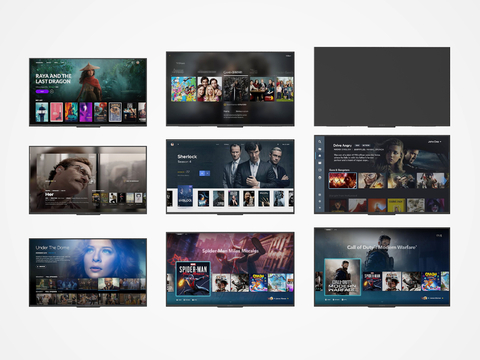Select the large Call of Duty Modern Warfare cover
Screen dimensions: 480x360
coord(342,277)
